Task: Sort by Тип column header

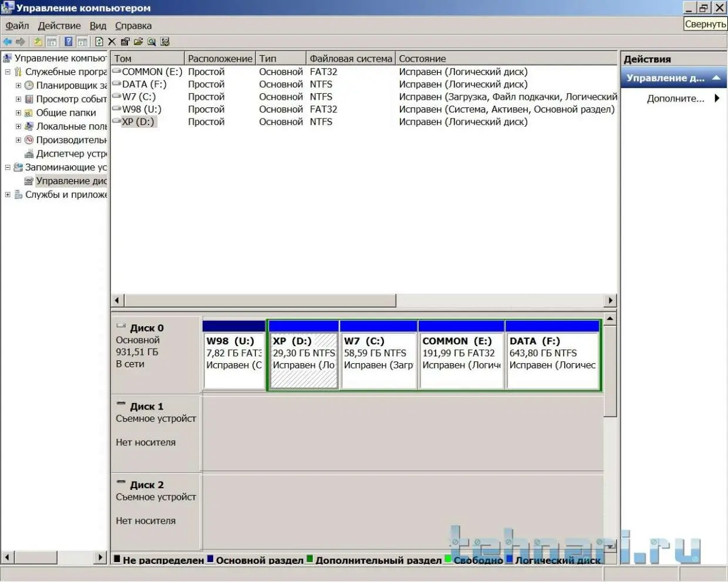Action: 281,59
